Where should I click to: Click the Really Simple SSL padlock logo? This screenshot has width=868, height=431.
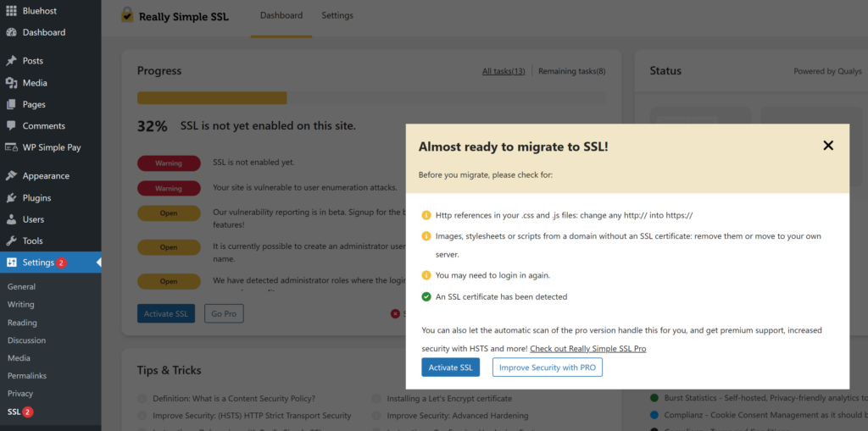tap(127, 15)
